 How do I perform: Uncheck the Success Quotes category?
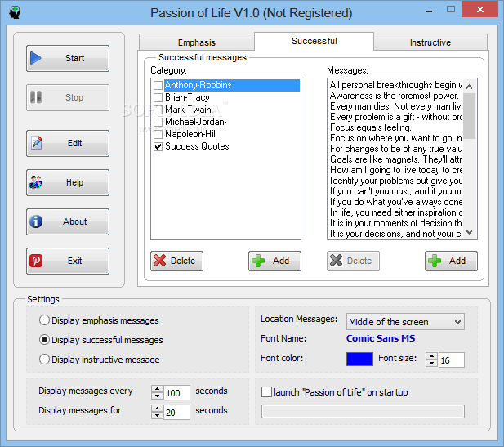point(158,146)
